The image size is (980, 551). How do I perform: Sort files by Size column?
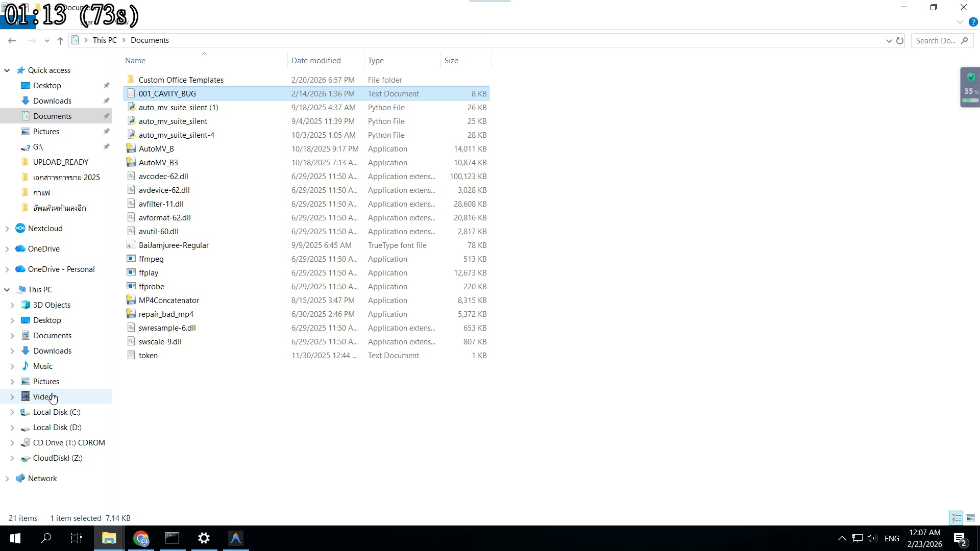click(x=451, y=61)
